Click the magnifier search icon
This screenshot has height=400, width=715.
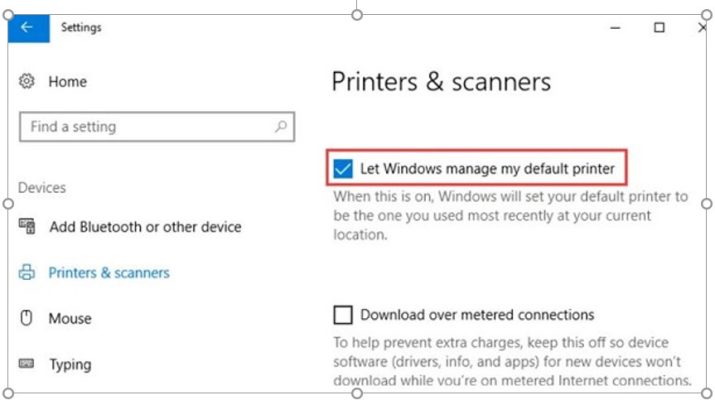click(x=281, y=126)
